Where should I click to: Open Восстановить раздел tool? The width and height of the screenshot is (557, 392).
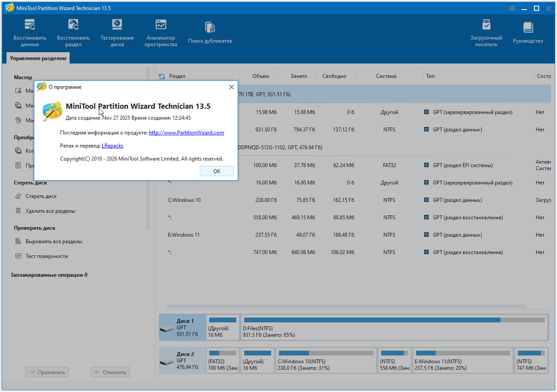tap(73, 33)
